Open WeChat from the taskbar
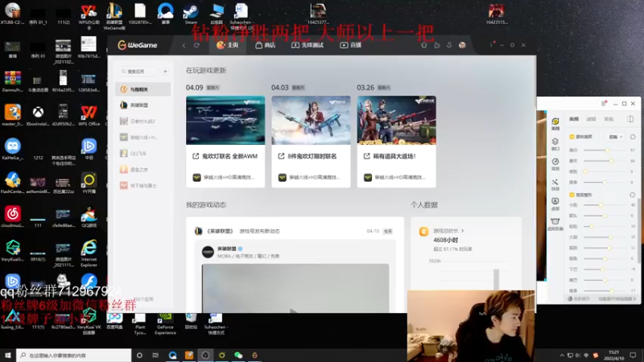 238,355
